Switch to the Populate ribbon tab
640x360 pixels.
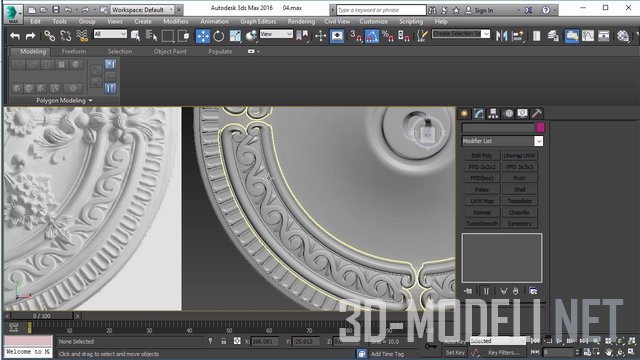(220, 51)
